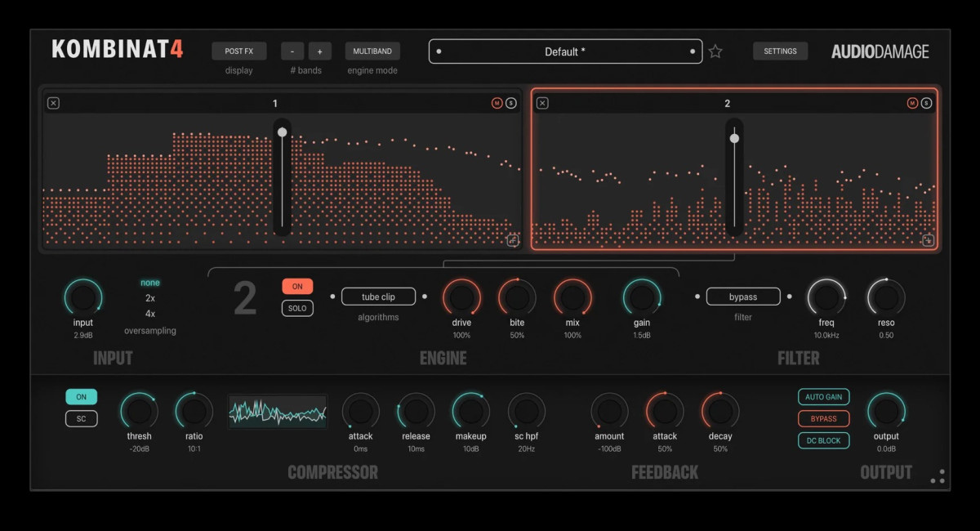Click the KOMBINAT4 logo

[118, 49]
